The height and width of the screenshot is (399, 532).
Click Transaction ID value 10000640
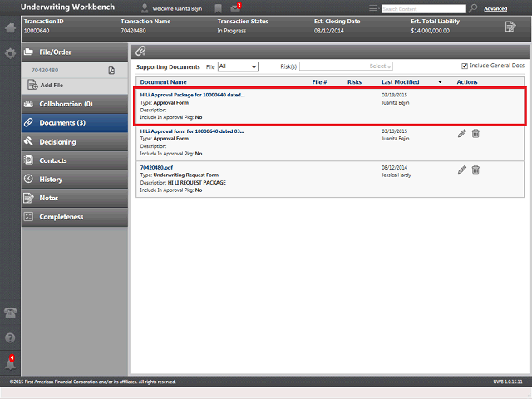click(x=37, y=31)
